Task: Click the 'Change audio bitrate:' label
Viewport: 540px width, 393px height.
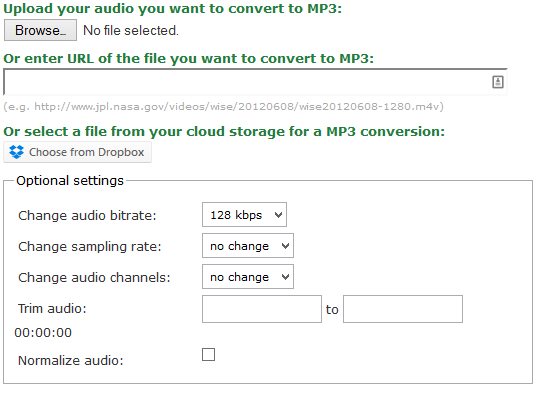Action: tap(87, 216)
